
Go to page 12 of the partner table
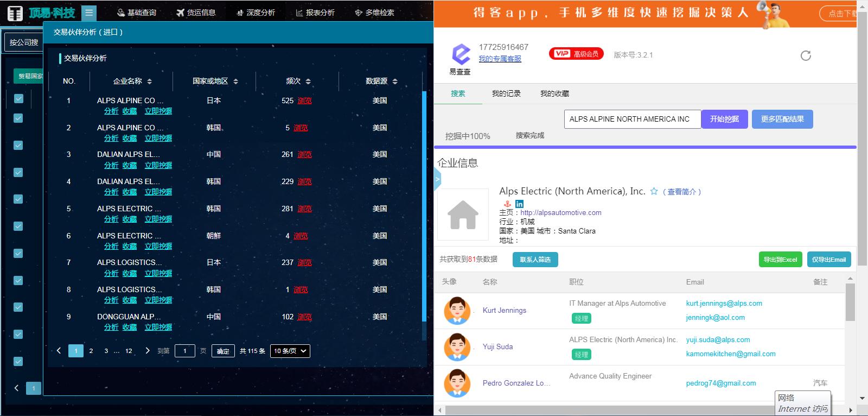[129, 351]
